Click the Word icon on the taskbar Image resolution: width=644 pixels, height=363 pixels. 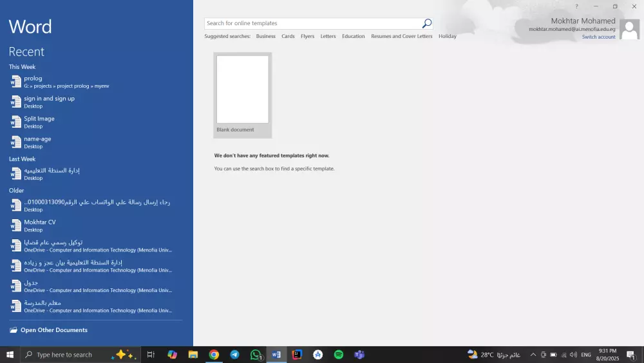tap(276, 355)
